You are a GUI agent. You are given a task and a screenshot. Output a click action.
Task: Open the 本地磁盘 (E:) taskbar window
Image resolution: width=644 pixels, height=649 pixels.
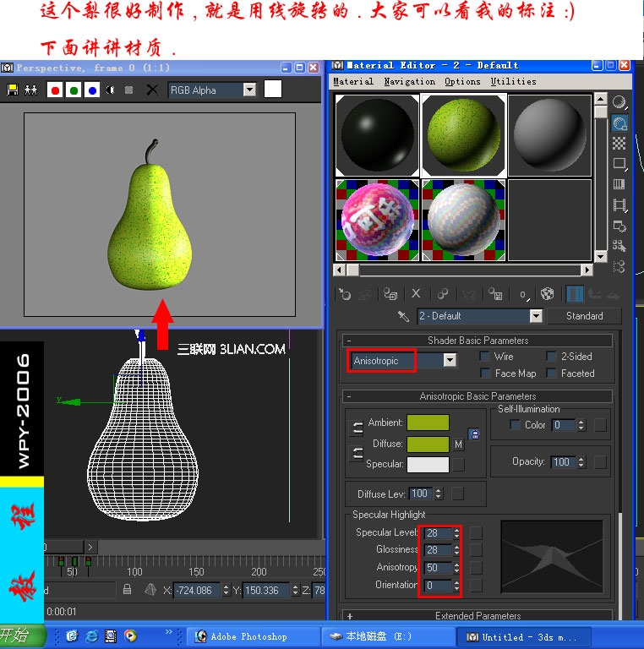point(388,636)
